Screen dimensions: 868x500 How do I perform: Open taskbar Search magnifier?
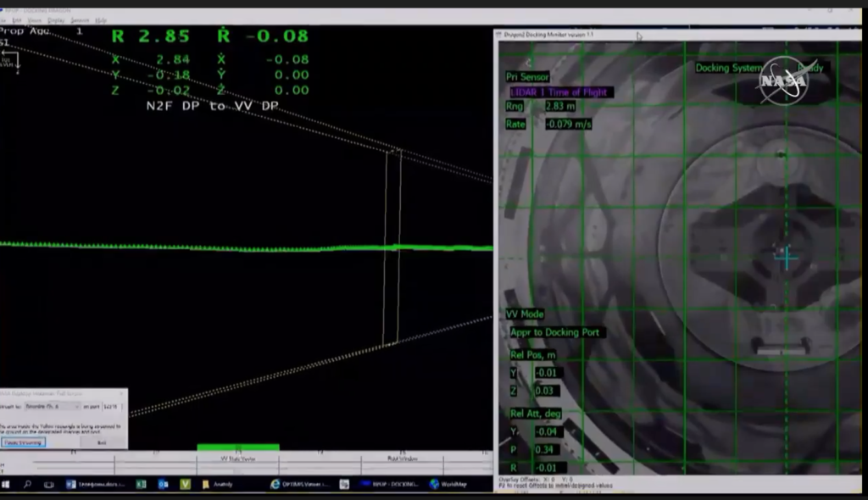[27, 485]
